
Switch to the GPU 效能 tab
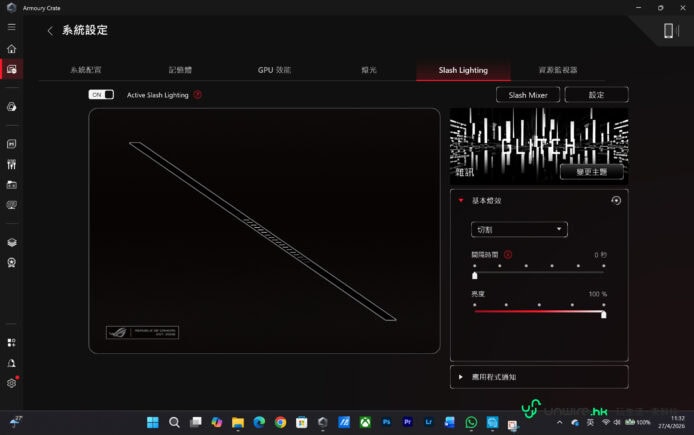[274, 70]
